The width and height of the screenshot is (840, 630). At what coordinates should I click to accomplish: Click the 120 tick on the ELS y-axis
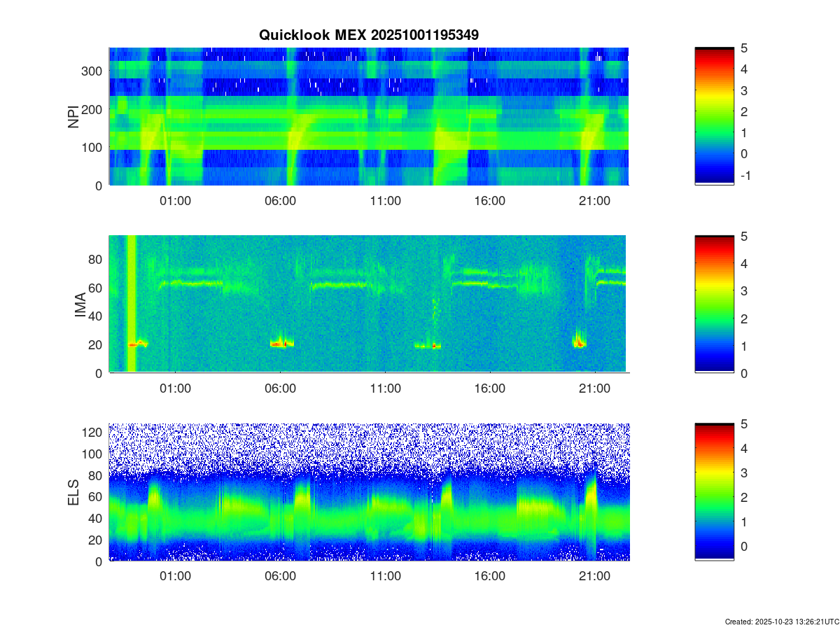pos(94,432)
